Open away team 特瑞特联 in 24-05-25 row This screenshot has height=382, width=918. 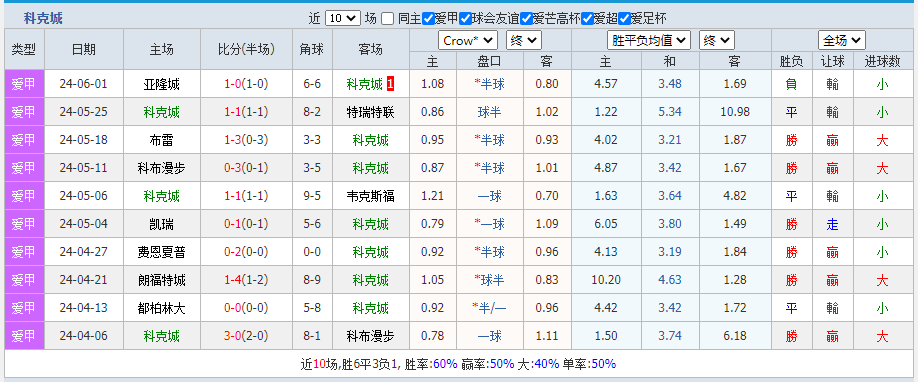(x=371, y=112)
